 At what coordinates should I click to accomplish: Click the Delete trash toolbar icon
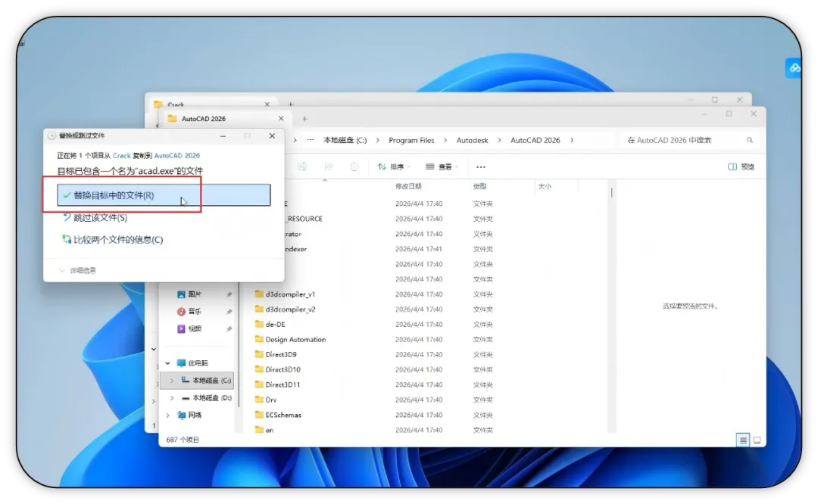pyautogui.click(x=354, y=166)
